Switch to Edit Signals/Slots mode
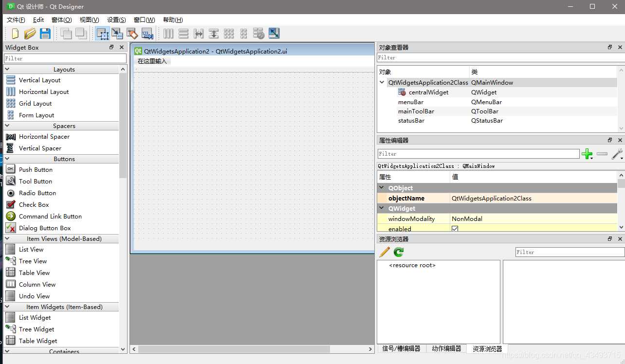This screenshot has width=625, height=364. tap(117, 34)
